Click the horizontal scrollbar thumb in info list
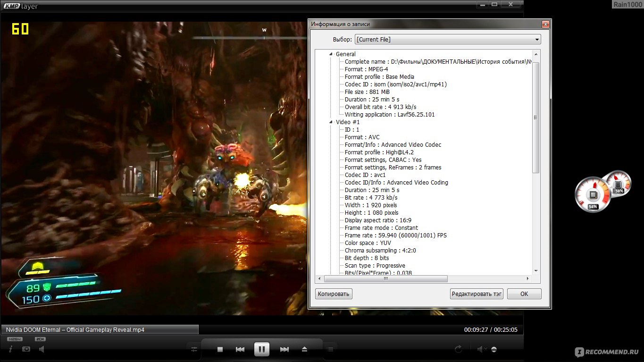This screenshot has width=644, height=362. coord(385,279)
